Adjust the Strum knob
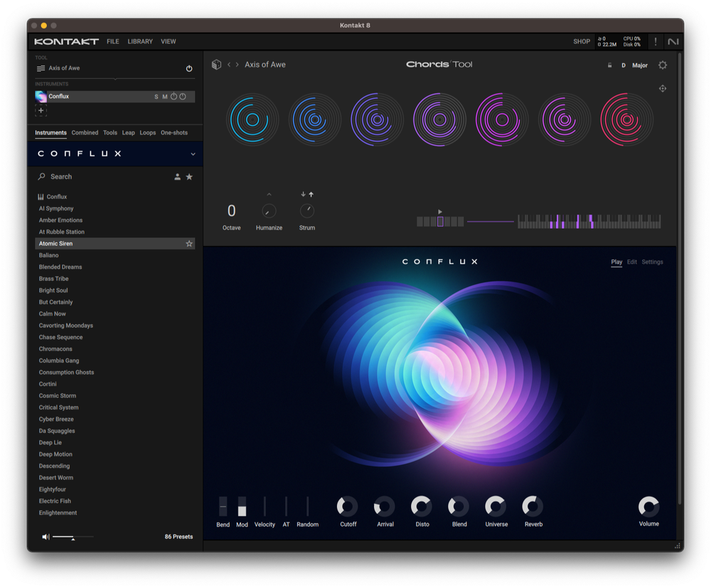The image size is (711, 588). tap(306, 210)
